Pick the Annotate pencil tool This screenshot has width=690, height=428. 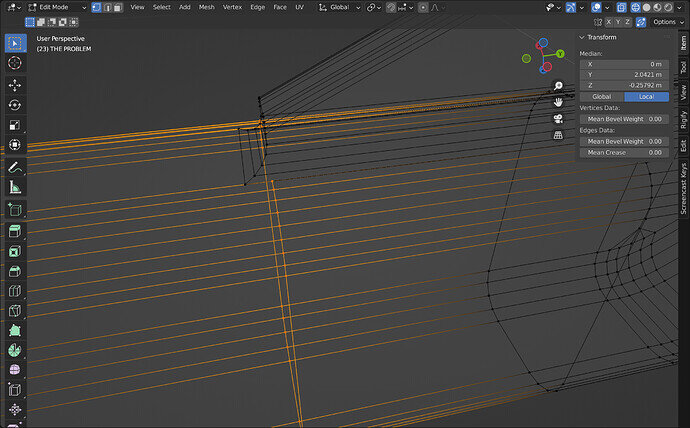point(15,166)
